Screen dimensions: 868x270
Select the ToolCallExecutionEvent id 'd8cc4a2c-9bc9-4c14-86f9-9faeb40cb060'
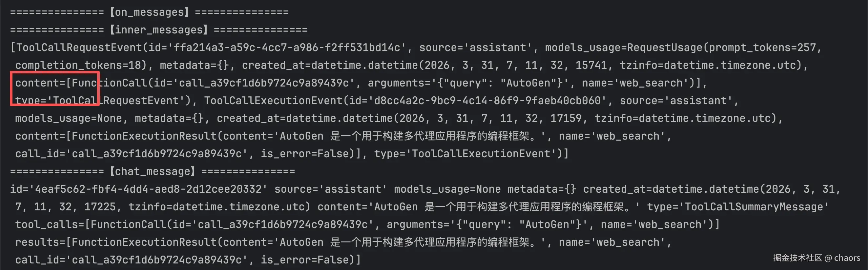(x=487, y=101)
